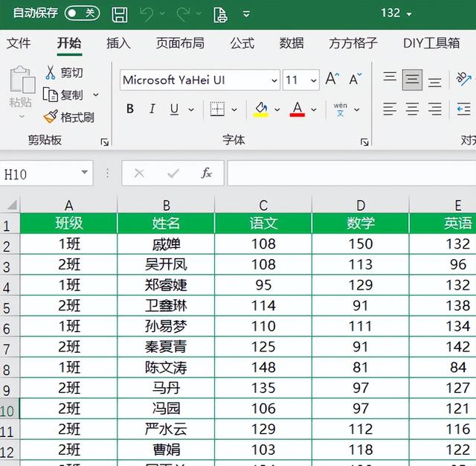Image resolution: width=476 pixels, height=466 pixels.
Task: Open Customize Quick Access Toolbar arrow
Action: (x=246, y=14)
